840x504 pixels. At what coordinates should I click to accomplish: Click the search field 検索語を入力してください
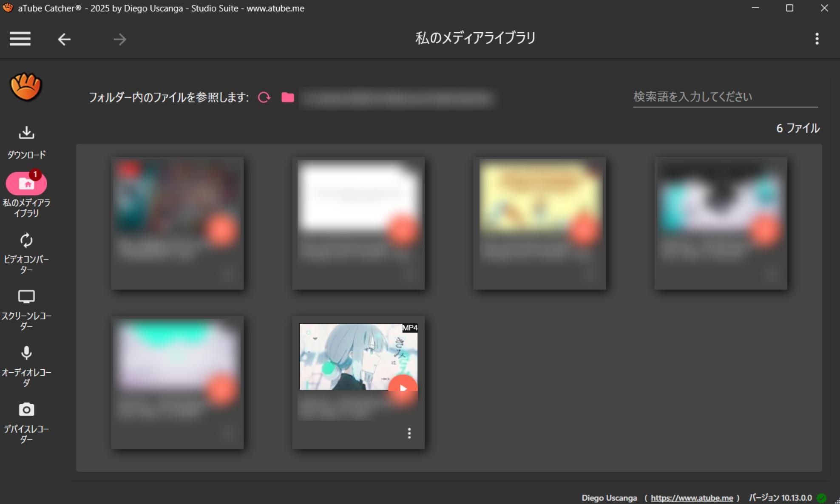click(725, 97)
